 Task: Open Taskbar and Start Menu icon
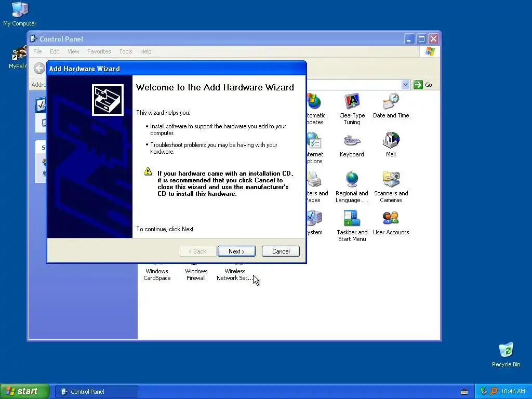point(352,227)
